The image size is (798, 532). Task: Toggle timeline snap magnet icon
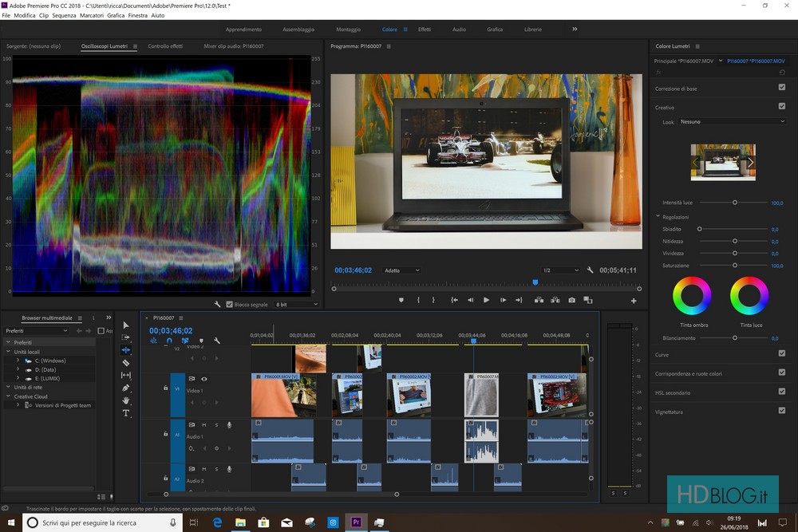point(169,341)
